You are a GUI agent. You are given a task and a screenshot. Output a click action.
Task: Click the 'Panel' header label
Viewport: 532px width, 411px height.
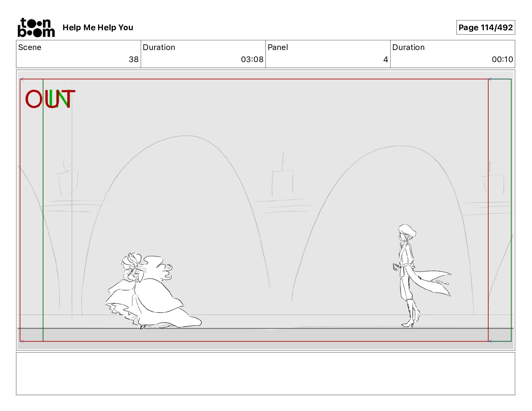tap(278, 47)
